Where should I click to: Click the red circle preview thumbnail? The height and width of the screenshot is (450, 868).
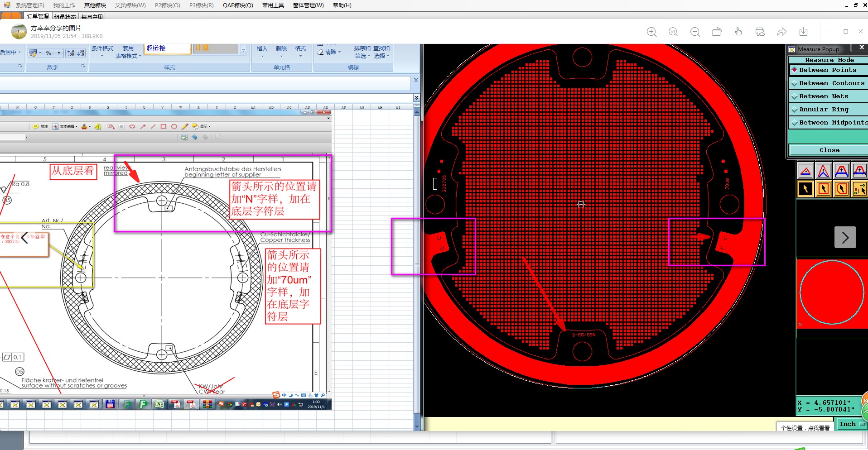[832, 293]
